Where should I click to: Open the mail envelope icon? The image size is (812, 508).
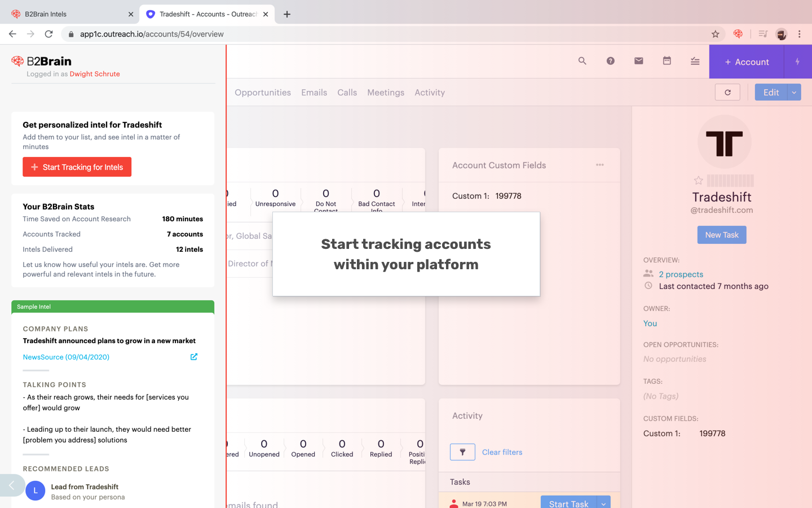pos(639,61)
